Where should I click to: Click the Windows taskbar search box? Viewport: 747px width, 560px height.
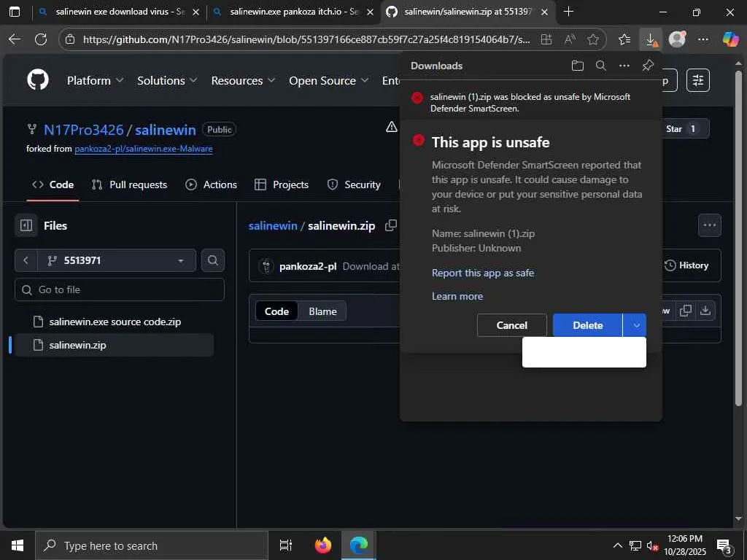pos(152,545)
